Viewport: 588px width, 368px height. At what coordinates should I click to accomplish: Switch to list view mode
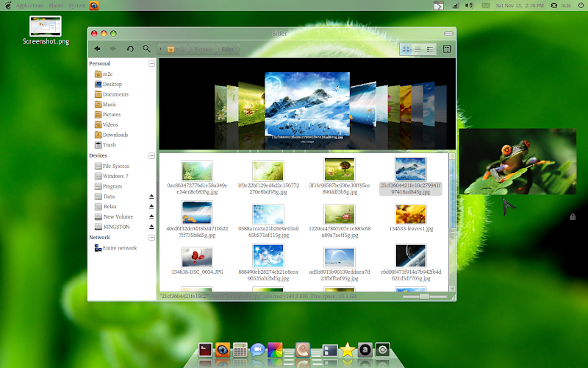[417, 49]
